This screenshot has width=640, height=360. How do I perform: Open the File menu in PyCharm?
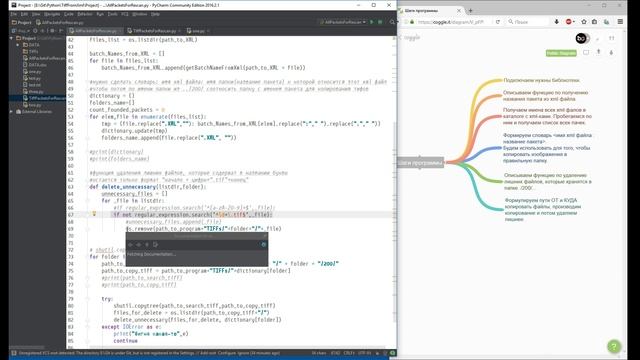coord(13,14)
